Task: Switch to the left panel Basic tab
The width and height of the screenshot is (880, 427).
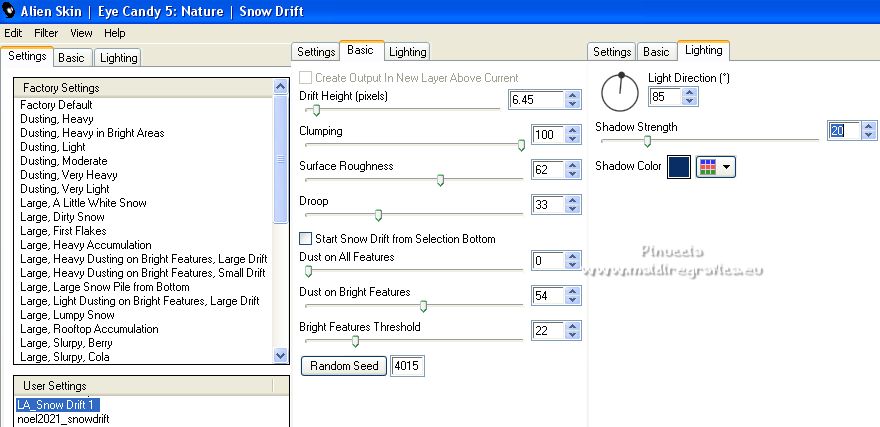Action: pos(71,58)
